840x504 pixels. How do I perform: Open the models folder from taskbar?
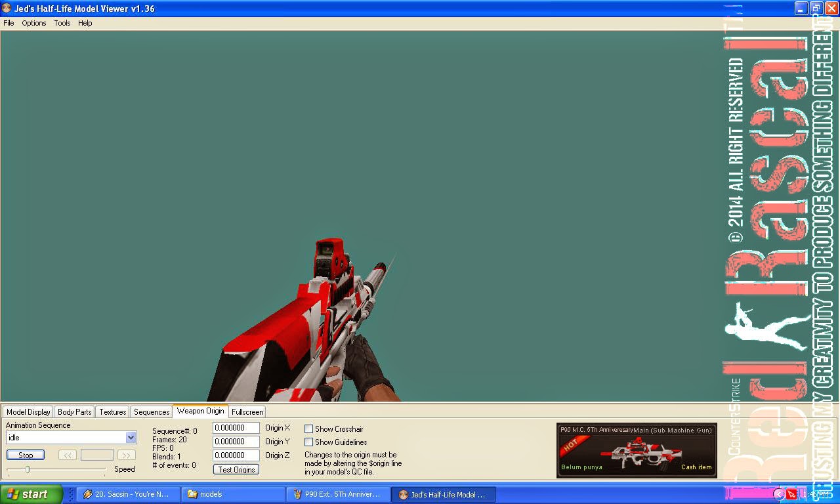tap(233, 494)
